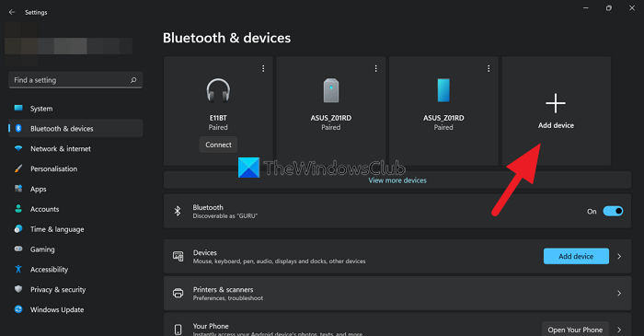
Task: Click the Gaming controller icon
Action: pos(18,249)
